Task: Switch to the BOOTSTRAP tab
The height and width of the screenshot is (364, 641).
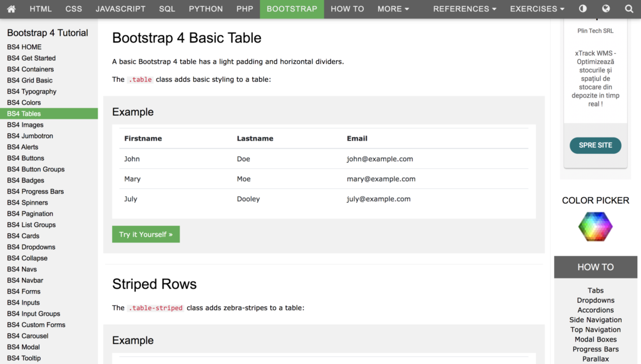Action: (292, 9)
